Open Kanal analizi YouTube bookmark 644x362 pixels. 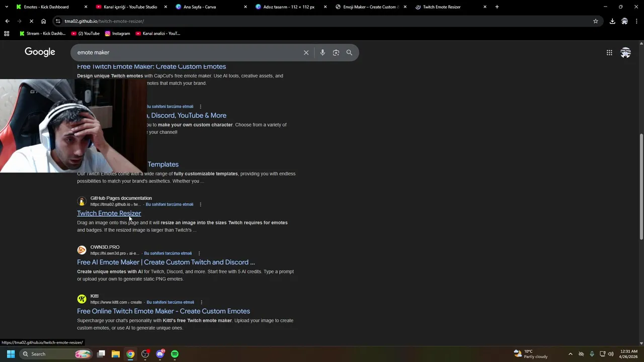coord(158,34)
